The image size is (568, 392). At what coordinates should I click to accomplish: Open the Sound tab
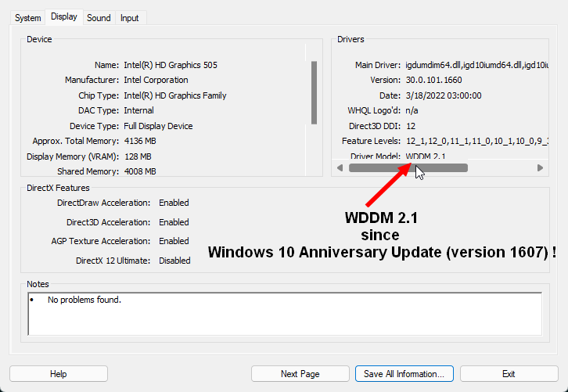click(x=99, y=18)
